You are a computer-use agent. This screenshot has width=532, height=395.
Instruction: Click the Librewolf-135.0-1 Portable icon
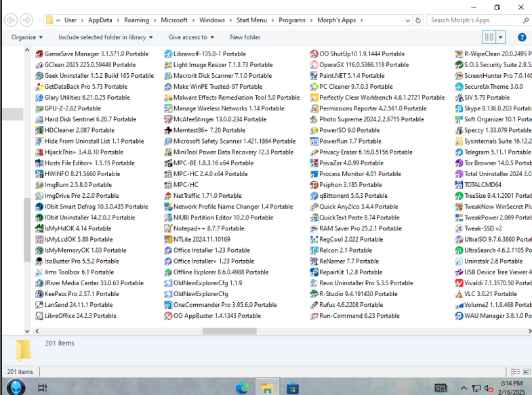[x=168, y=54]
